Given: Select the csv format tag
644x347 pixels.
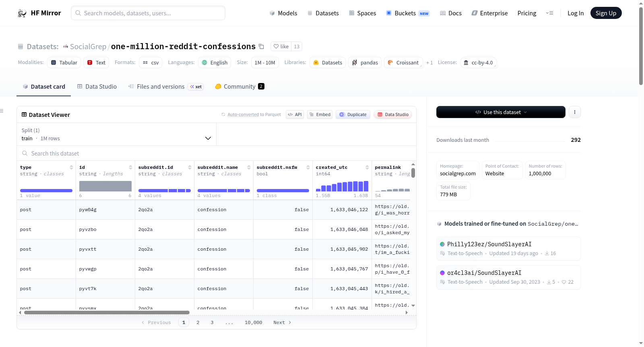Looking at the screenshot, I should pos(151,62).
